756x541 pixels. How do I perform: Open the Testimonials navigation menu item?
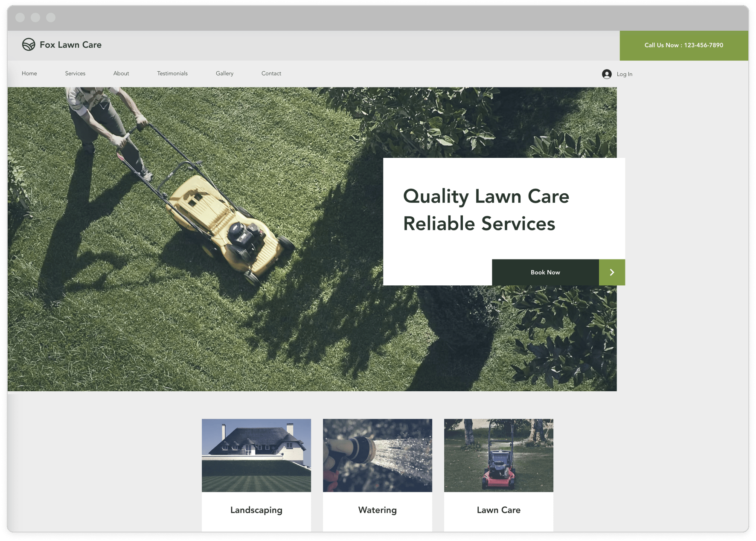coord(172,73)
